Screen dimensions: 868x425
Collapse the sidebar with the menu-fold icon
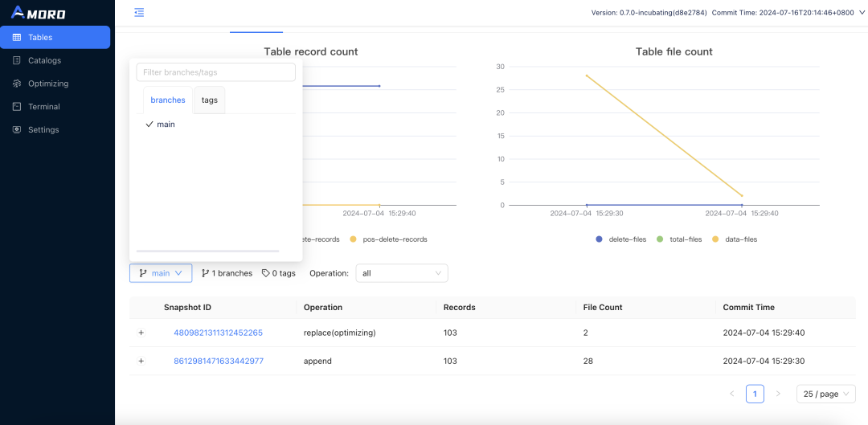click(139, 13)
